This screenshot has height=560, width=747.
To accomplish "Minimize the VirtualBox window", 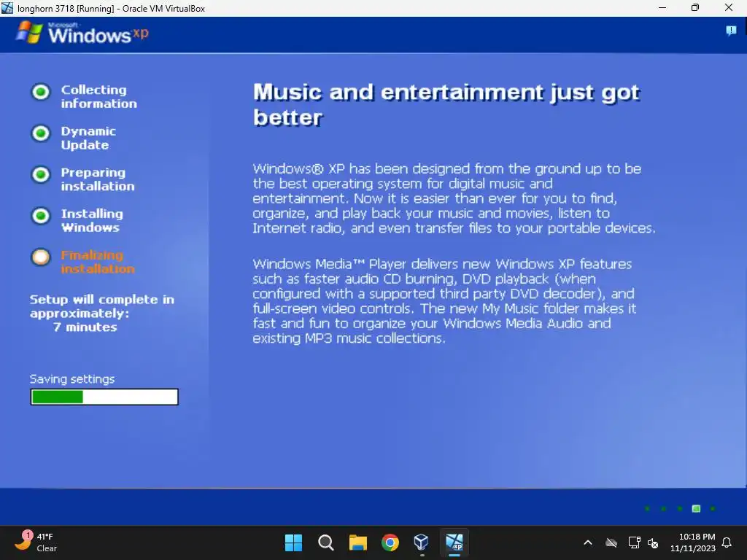I will pos(662,7).
